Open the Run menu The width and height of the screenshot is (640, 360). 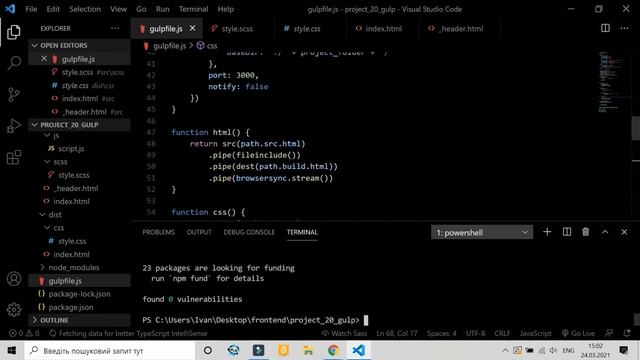(x=162, y=9)
